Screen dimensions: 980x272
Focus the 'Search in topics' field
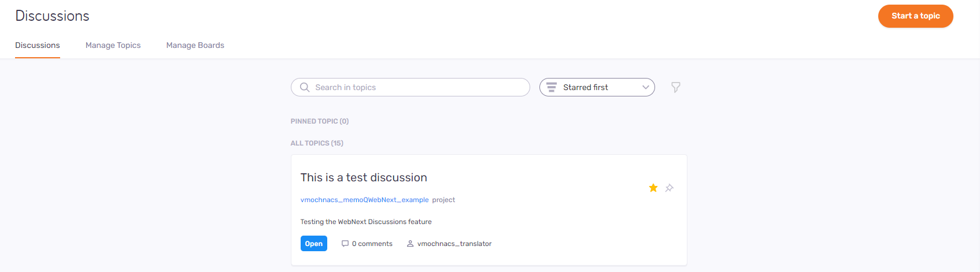[416, 87]
